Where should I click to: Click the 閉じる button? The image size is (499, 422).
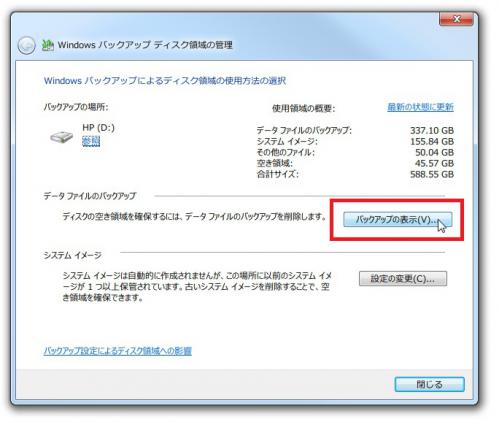429,384
